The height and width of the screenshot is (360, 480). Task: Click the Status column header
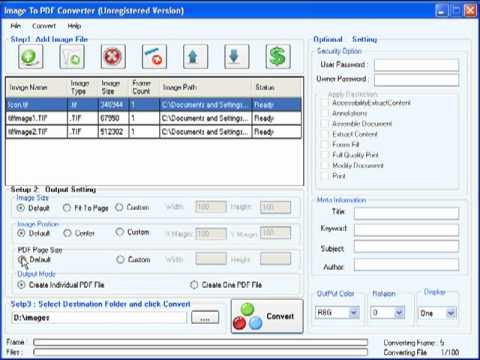(x=277, y=87)
